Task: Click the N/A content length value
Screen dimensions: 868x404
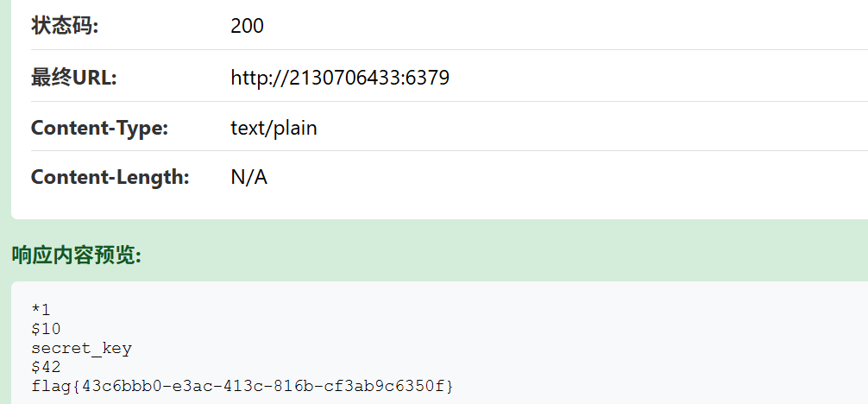Action: coord(248,178)
